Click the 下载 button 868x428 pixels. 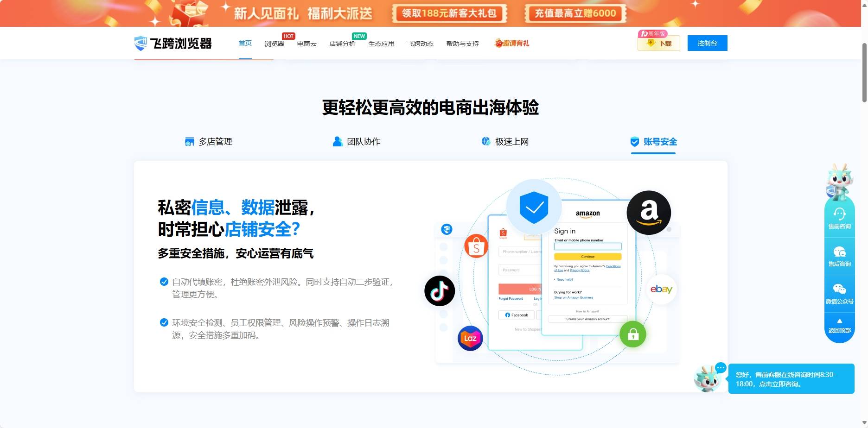point(659,43)
